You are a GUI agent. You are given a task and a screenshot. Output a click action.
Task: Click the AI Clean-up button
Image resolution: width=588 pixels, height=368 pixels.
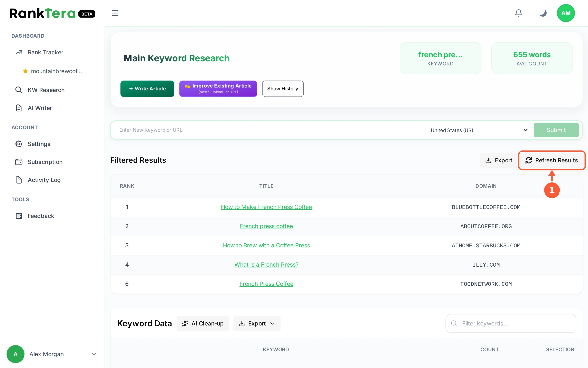[203, 323]
